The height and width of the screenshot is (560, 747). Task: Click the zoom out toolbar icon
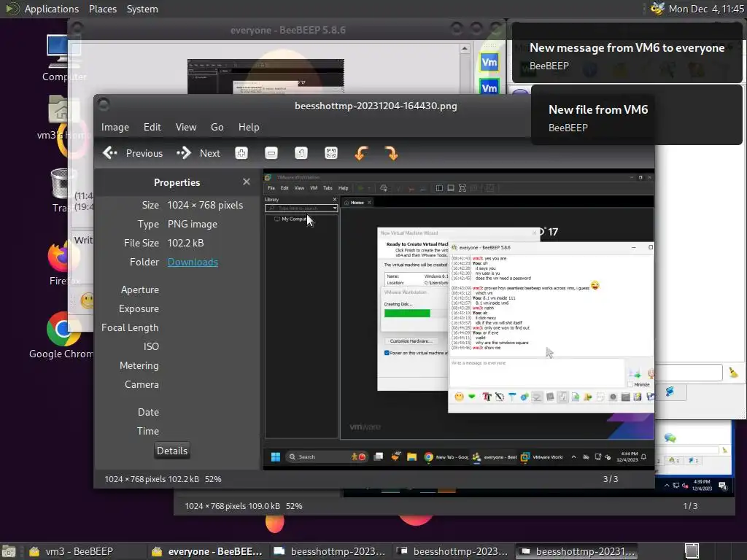271,153
